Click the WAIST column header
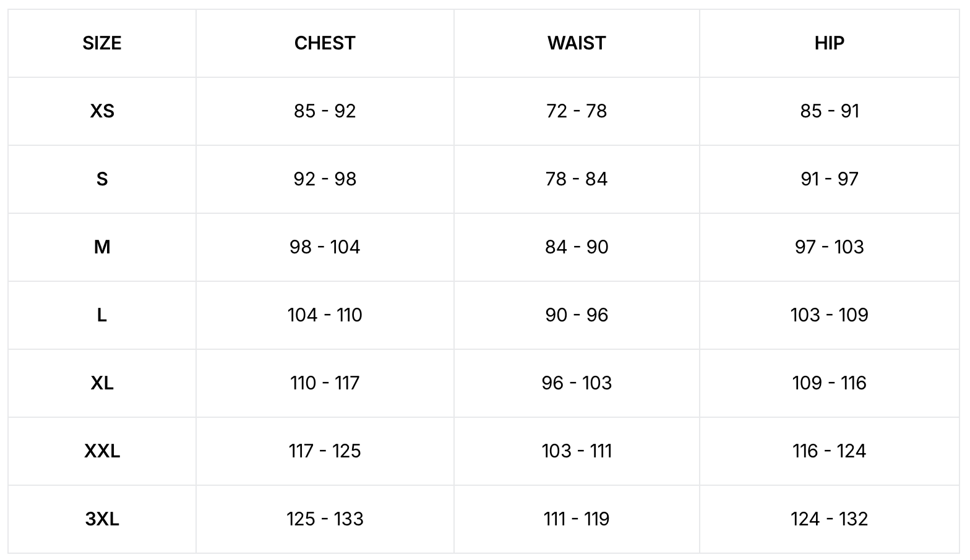The height and width of the screenshot is (560, 970). tap(577, 43)
